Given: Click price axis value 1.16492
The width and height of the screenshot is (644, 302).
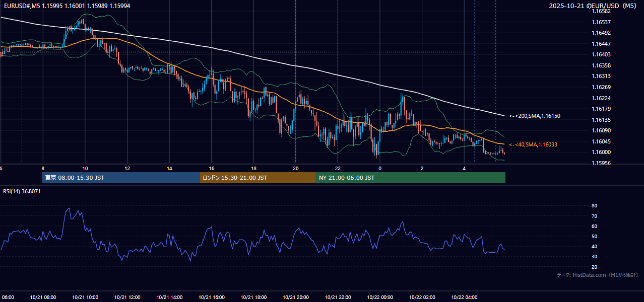Looking at the screenshot, I should (x=601, y=33).
